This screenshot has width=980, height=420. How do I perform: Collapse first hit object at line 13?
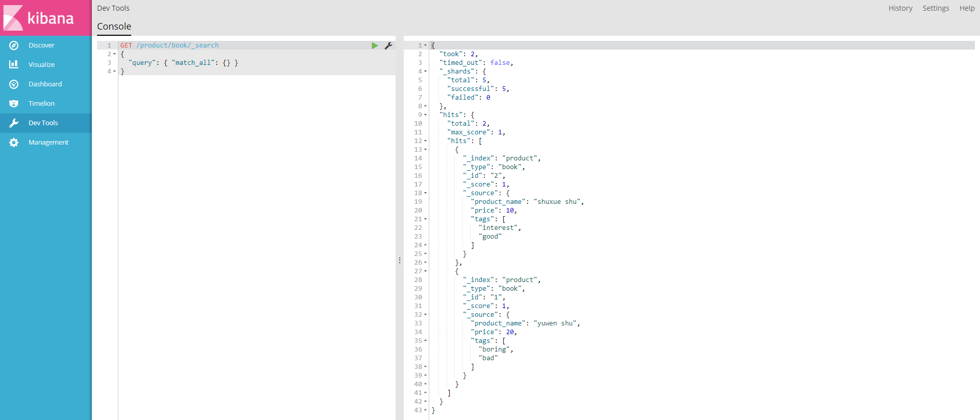pyautogui.click(x=426, y=150)
